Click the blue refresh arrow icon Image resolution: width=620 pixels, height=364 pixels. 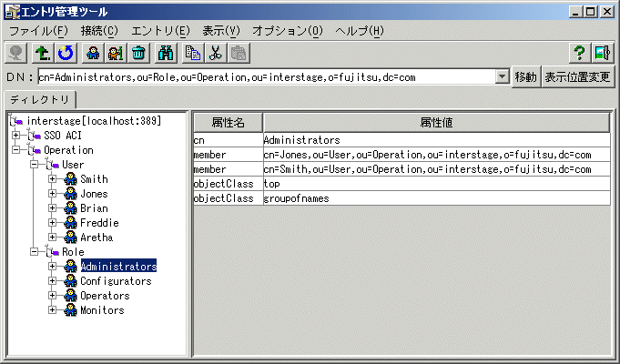[66, 53]
